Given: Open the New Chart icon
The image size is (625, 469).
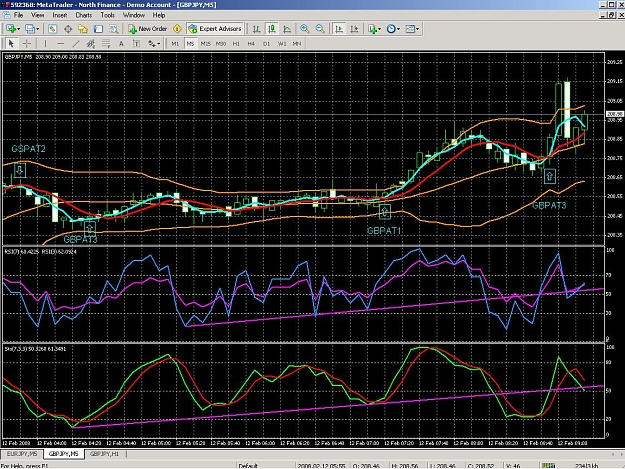Looking at the screenshot, I should tap(11, 29).
